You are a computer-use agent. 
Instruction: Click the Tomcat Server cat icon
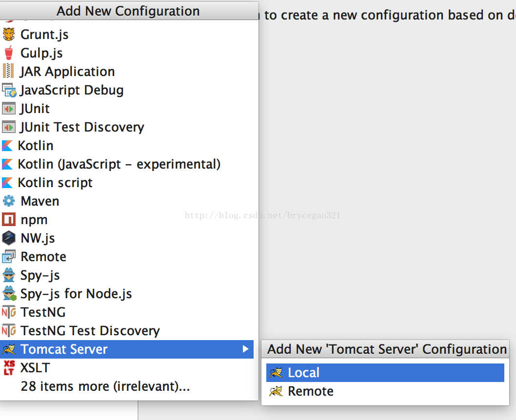pyautogui.click(x=9, y=349)
